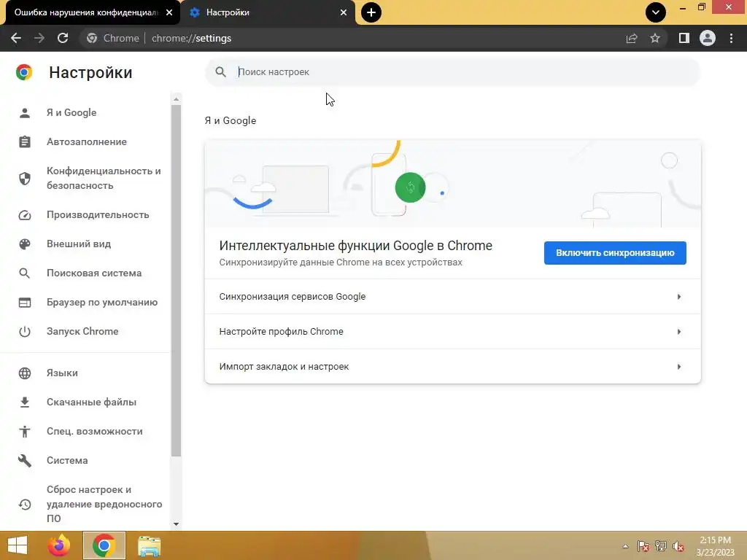Click the muted volume tray icon

click(678, 546)
